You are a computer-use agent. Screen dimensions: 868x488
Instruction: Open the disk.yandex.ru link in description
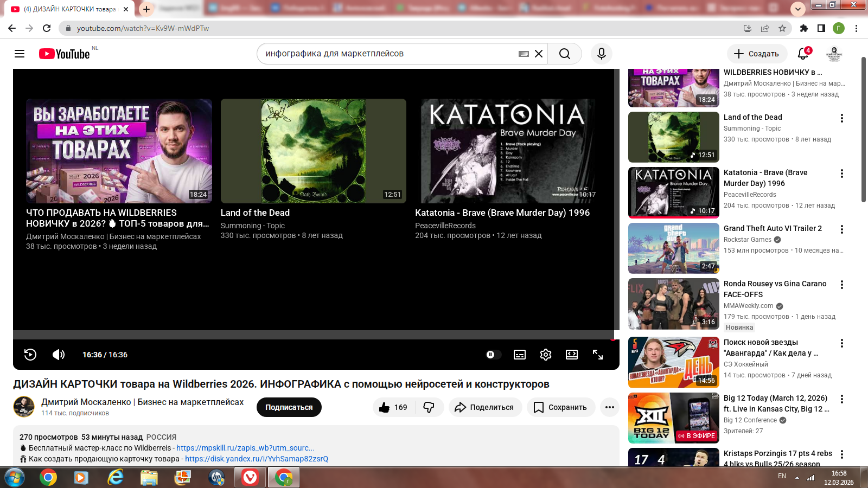click(x=257, y=459)
